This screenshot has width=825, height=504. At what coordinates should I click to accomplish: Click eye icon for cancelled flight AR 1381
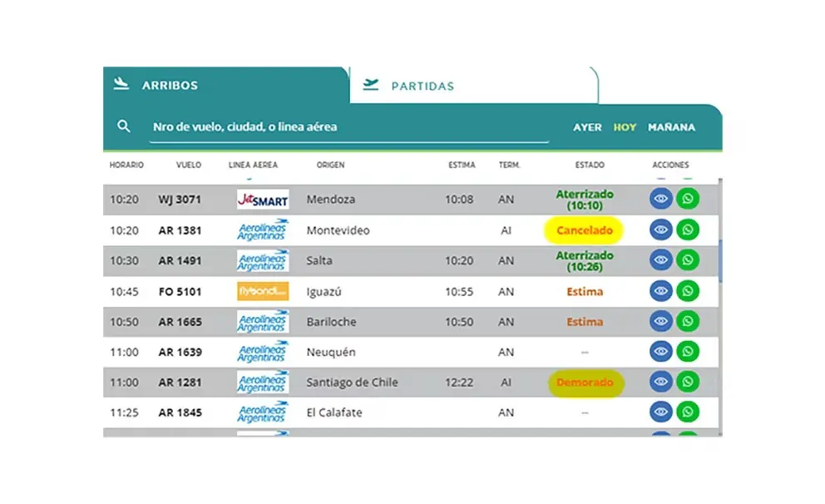pyautogui.click(x=660, y=230)
